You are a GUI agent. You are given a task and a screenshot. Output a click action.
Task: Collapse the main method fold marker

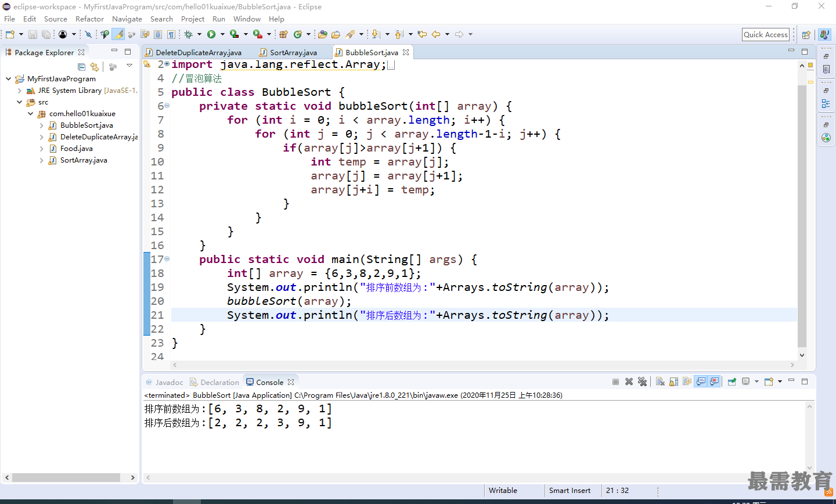(x=167, y=259)
